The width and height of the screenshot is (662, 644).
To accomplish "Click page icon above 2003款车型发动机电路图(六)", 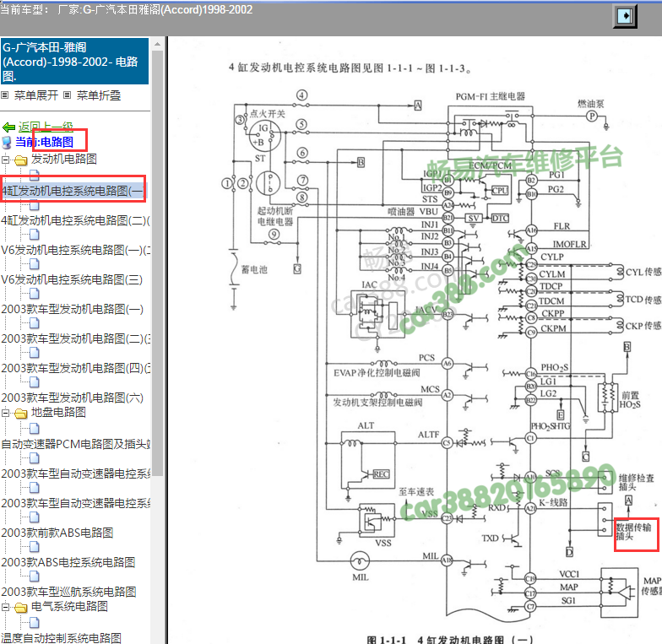I will click(34, 382).
